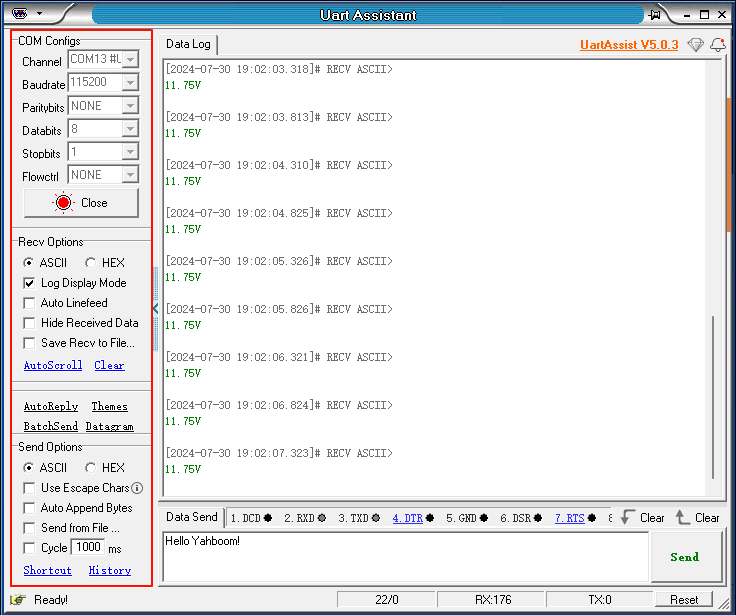Click the Cycle milliseconds input field
Screen dimensions: 736x615
[x=87, y=547]
